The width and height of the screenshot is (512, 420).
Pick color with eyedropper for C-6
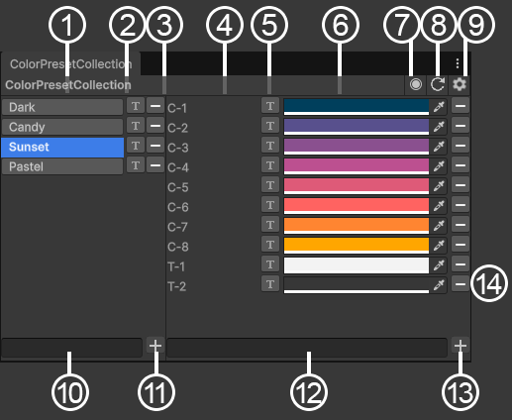[x=439, y=206]
